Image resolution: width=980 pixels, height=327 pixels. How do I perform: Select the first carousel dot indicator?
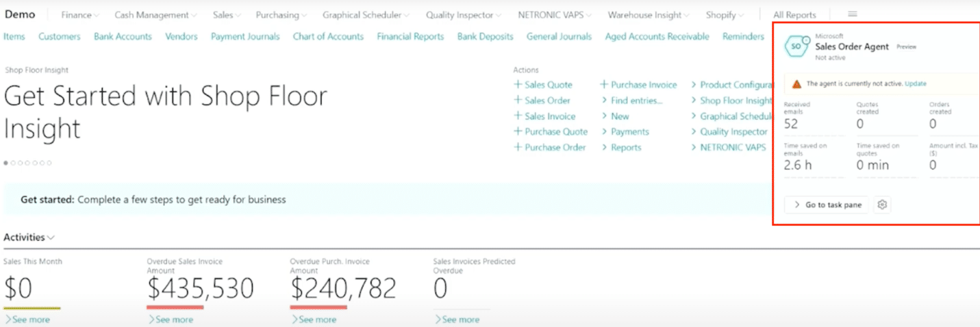(x=6, y=163)
